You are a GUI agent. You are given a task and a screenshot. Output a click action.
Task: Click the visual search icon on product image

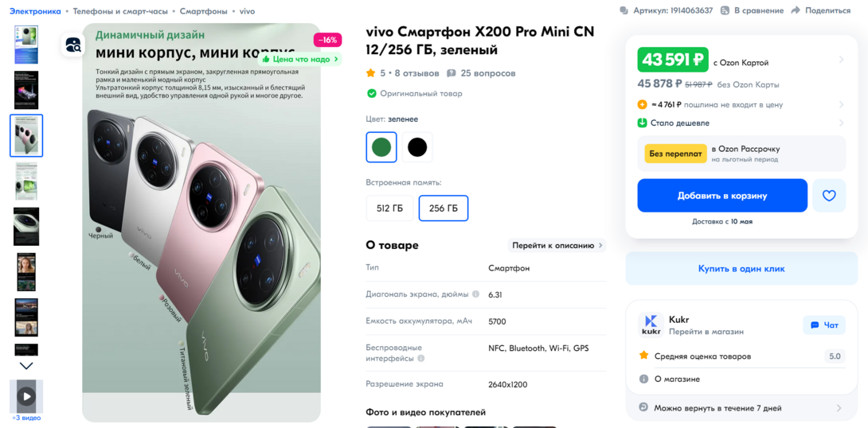pos(73,45)
